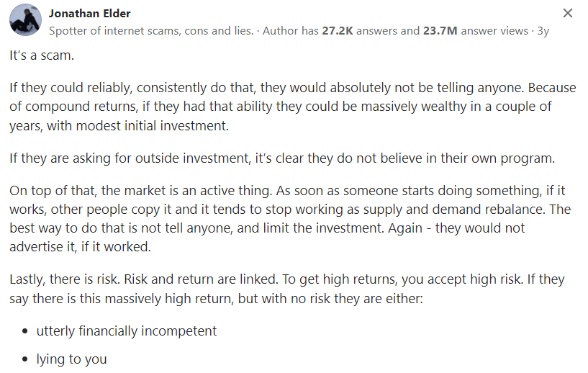The image size is (588, 373).
Task: Click the bullet dot before 'utterly financially incompetent'
Action: click(25, 331)
